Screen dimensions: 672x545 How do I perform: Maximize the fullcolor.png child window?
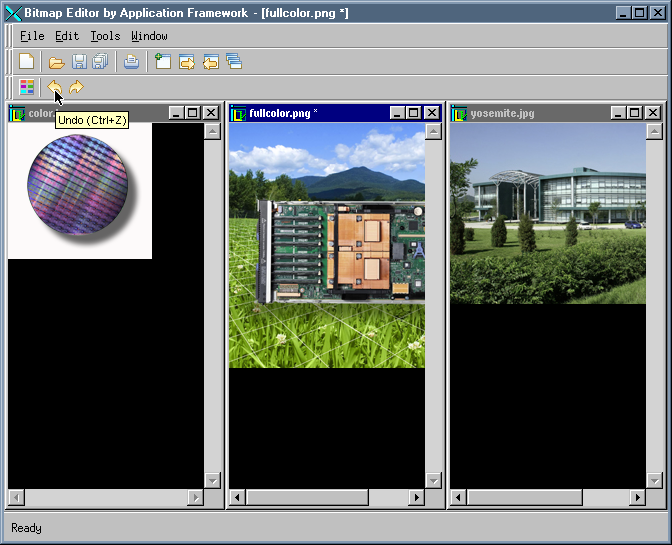pyautogui.click(x=414, y=114)
